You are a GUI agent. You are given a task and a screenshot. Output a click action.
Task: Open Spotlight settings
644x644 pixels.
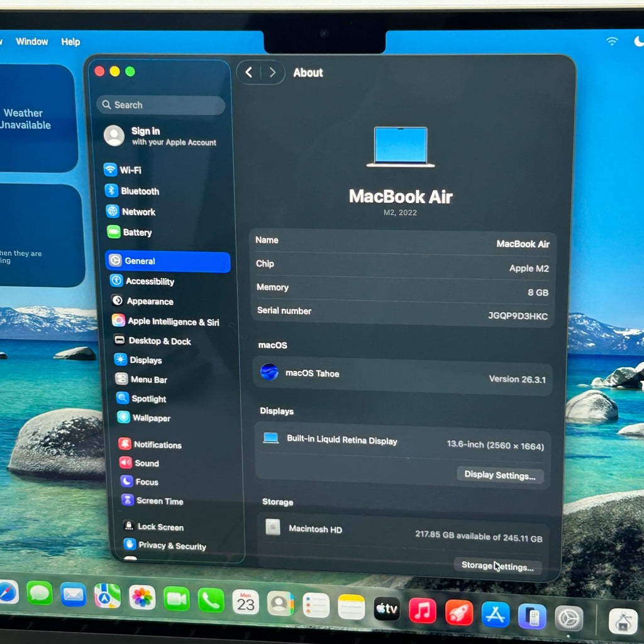pyautogui.click(x=142, y=398)
